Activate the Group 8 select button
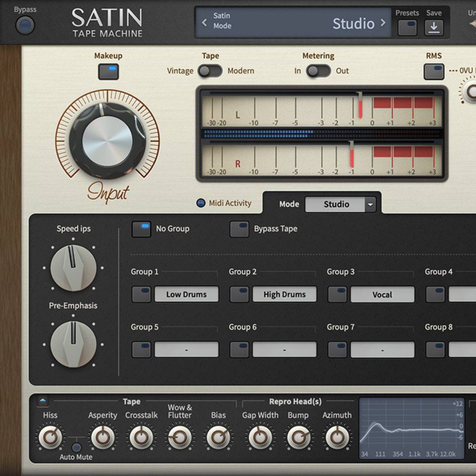The width and height of the screenshot is (476, 476). (x=435, y=350)
